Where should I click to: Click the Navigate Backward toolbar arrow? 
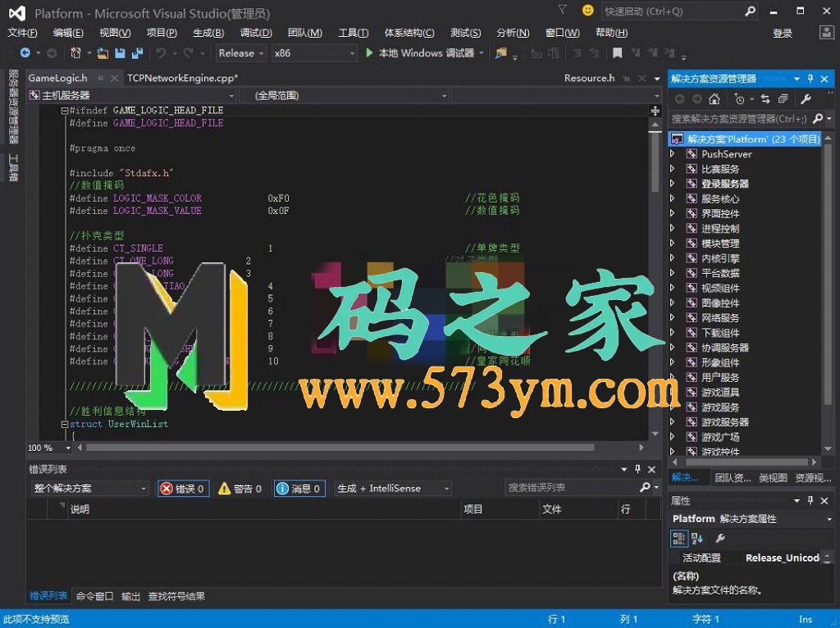pos(25,53)
